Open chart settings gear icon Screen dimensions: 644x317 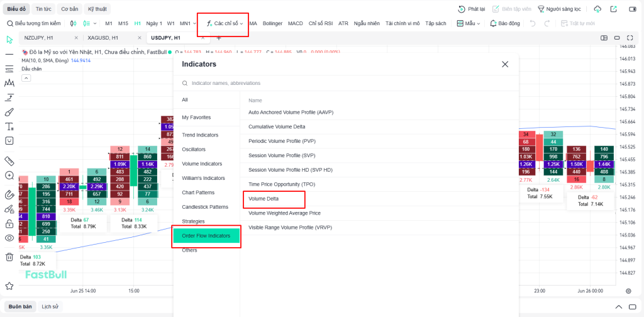pyautogui.click(x=628, y=291)
